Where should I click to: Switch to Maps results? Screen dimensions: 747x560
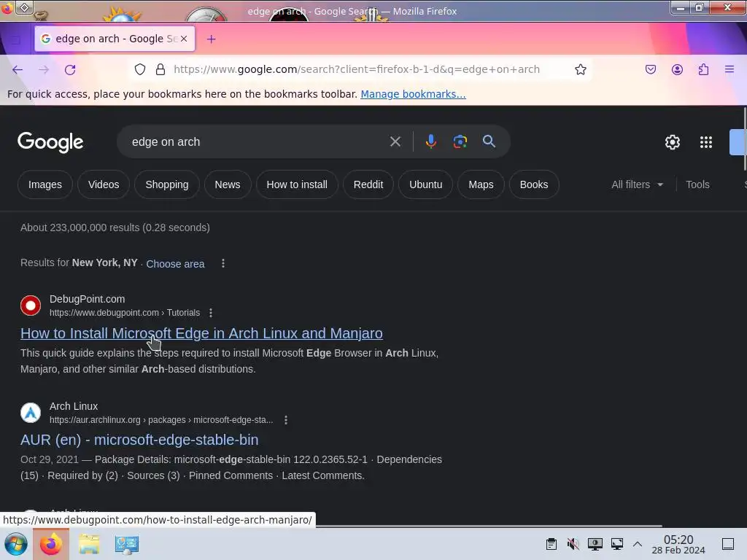(x=481, y=184)
